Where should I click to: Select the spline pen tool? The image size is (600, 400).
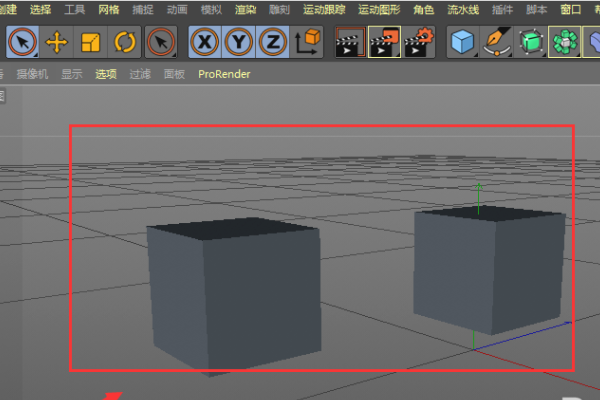point(495,42)
